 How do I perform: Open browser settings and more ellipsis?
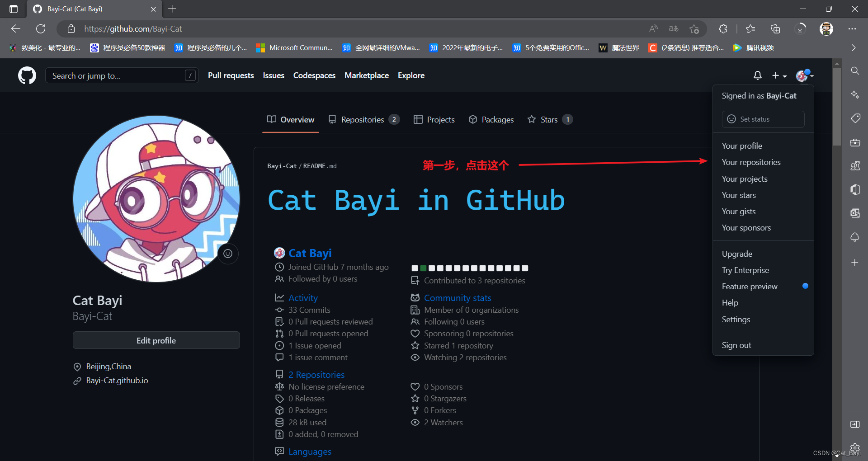[x=852, y=29]
